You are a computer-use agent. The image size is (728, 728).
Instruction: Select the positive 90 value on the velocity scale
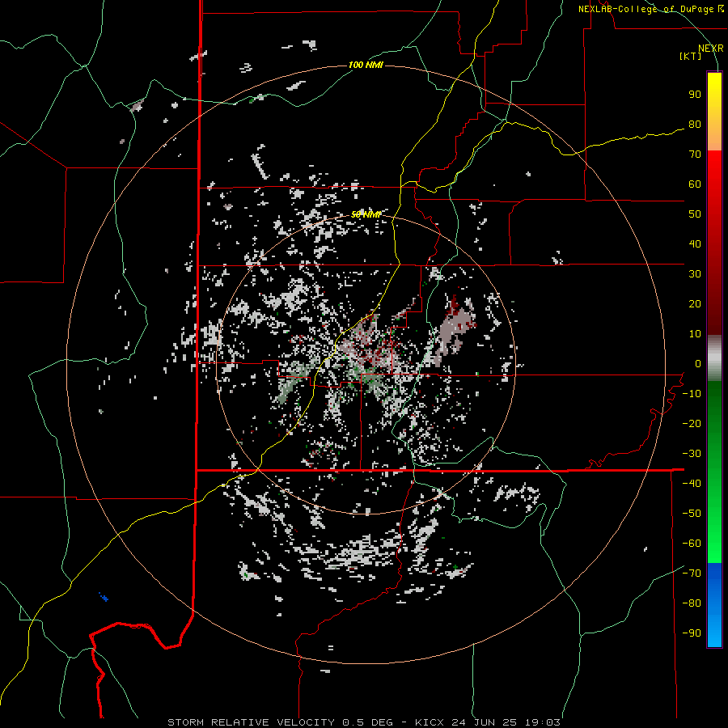click(x=695, y=95)
